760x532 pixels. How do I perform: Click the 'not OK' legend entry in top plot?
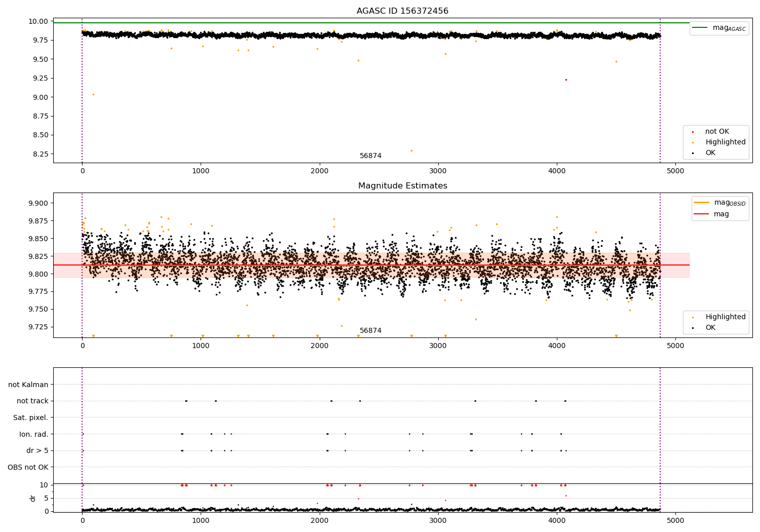tap(710, 132)
